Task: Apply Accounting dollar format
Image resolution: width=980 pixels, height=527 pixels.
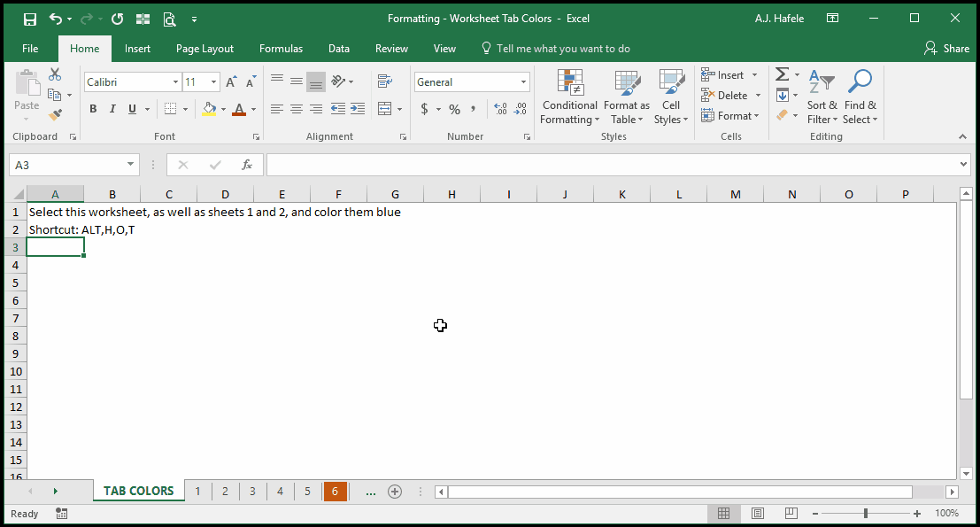Action: (x=424, y=110)
